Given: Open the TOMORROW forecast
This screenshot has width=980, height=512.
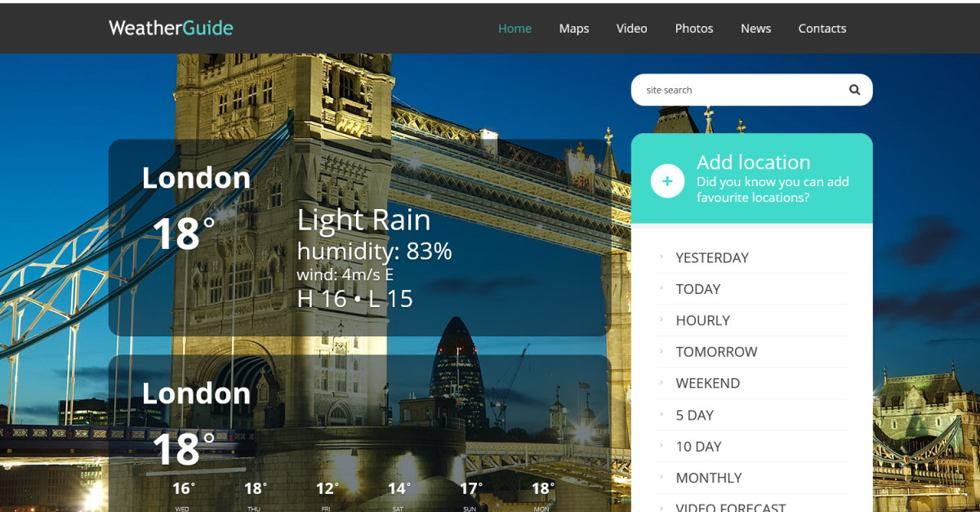Looking at the screenshot, I should tap(716, 352).
